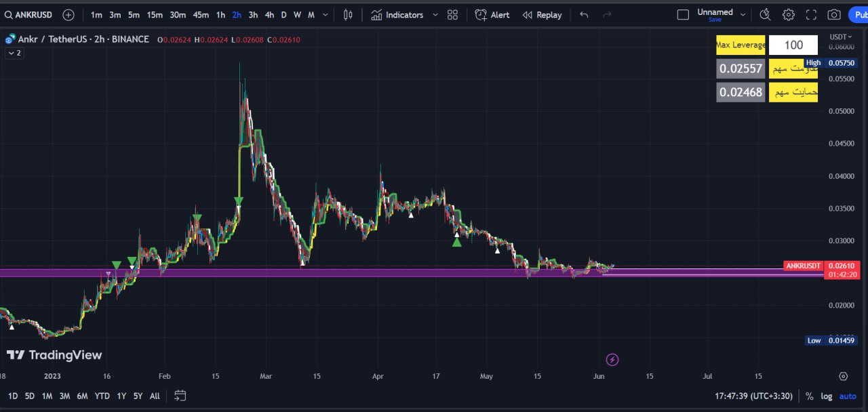Take chart snapshot camera icon
The height and width of the screenshot is (412, 868).
click(834, 15)
